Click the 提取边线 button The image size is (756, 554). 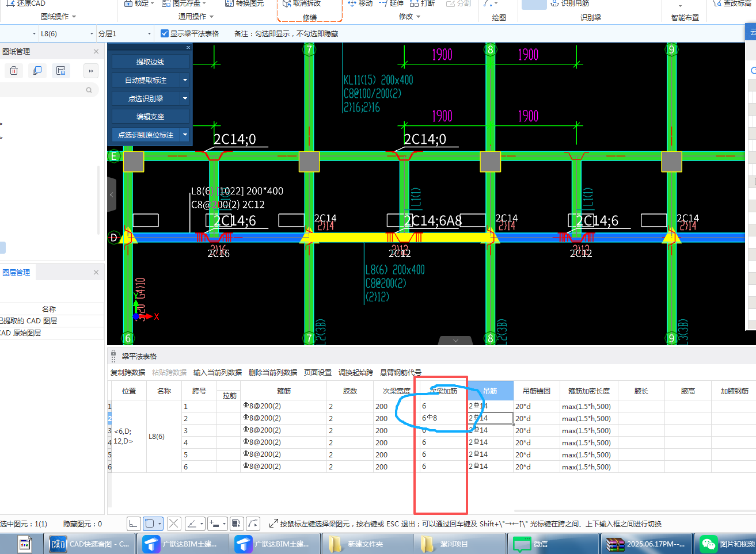coord(150,62)
